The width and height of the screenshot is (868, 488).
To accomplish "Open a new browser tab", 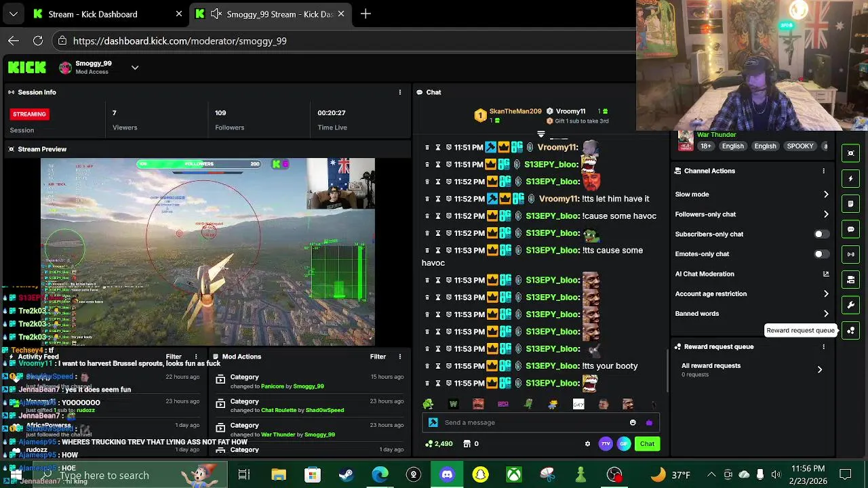I will click(x=366, y=14).
